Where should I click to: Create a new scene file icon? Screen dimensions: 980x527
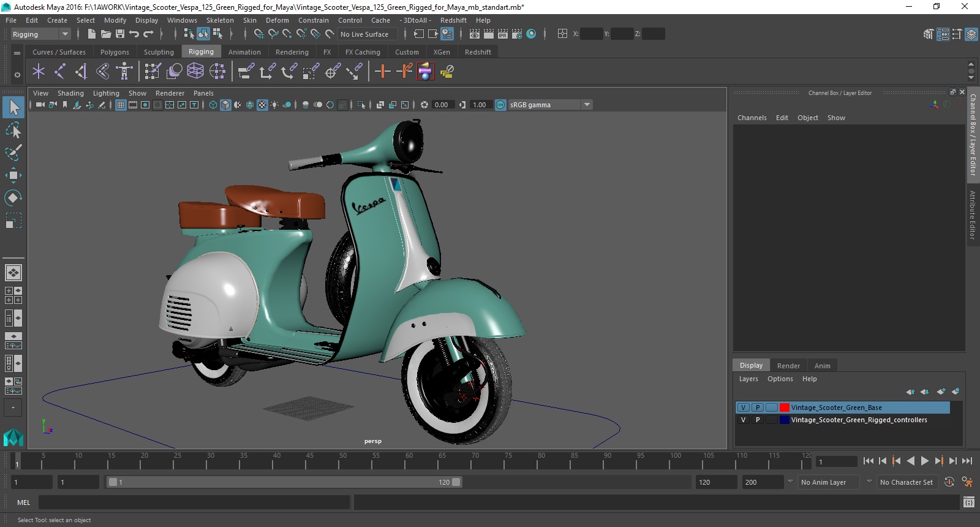pyautogui.click(x=91, y=34)
